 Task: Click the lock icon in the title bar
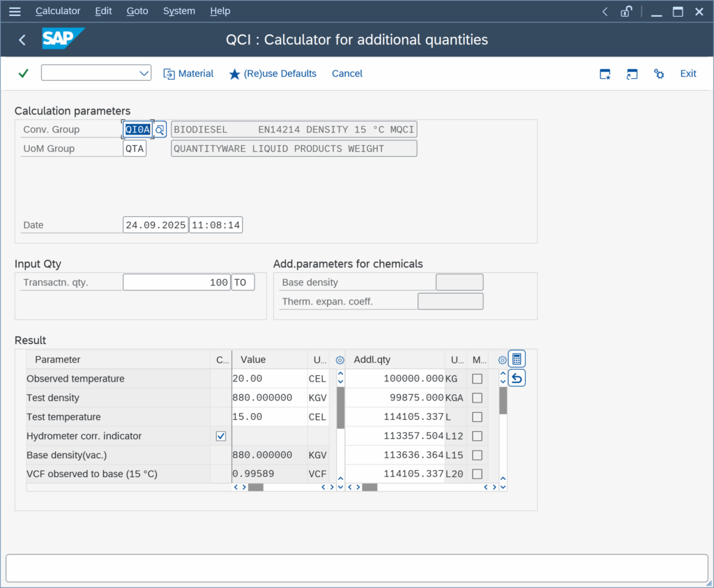[627, 11]
